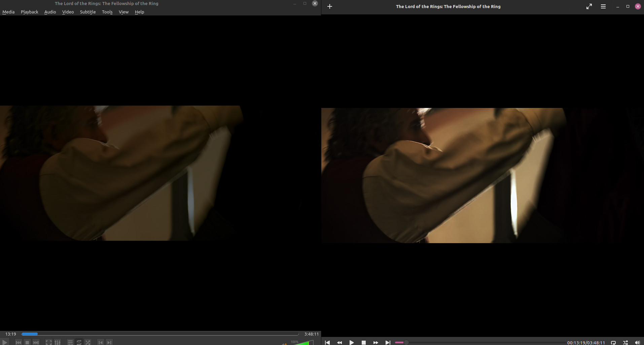Rewind in the right player
This screenshot has height=345, width=644.
[x=339, y=342]
